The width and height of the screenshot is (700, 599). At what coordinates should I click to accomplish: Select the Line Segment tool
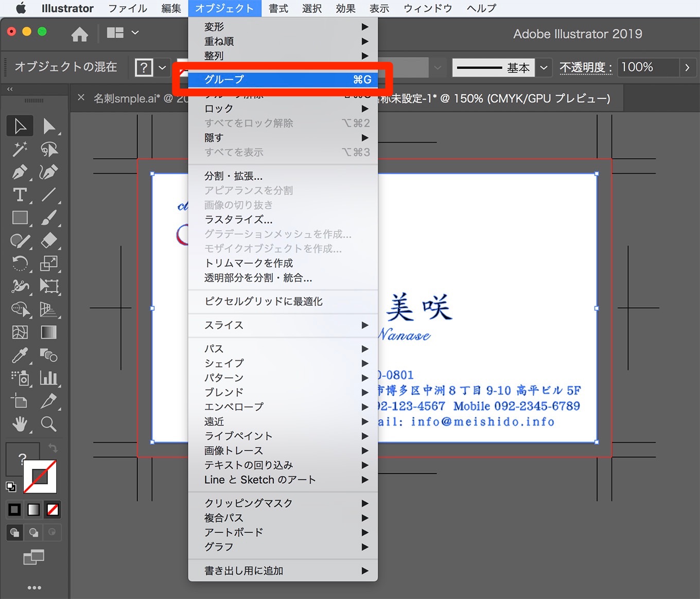coord(49,195)
